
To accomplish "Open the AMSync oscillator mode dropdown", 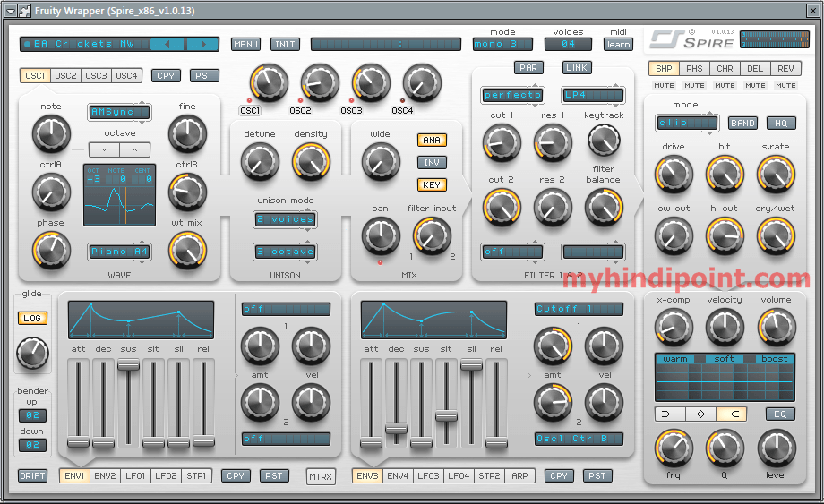I will pos(119,112).
